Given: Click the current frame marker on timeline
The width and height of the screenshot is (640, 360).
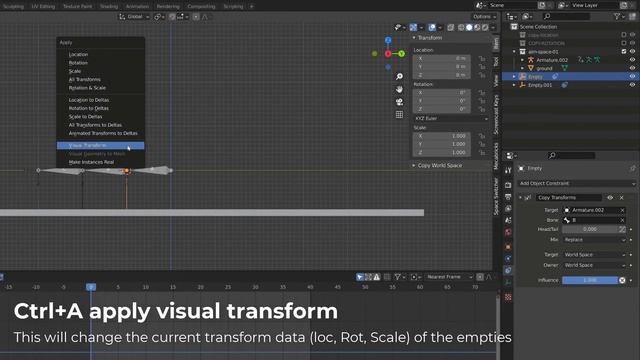Looking at the screenshot, I should pos(91,287).
